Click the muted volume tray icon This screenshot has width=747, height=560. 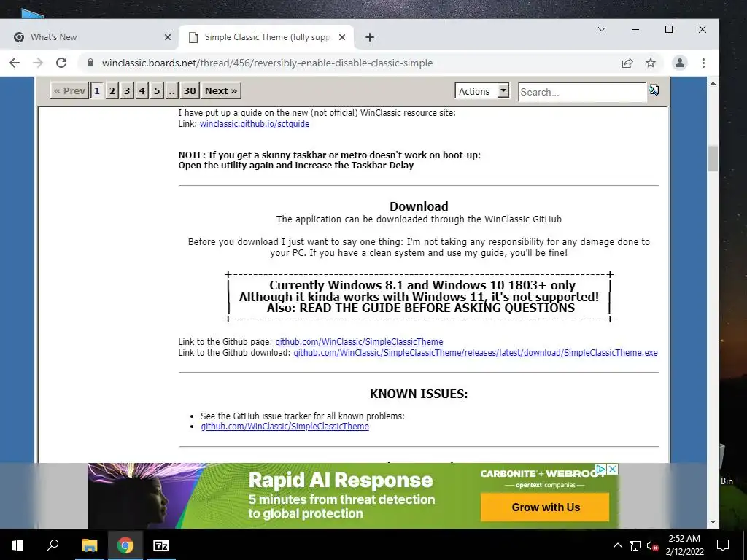[653, 545]
